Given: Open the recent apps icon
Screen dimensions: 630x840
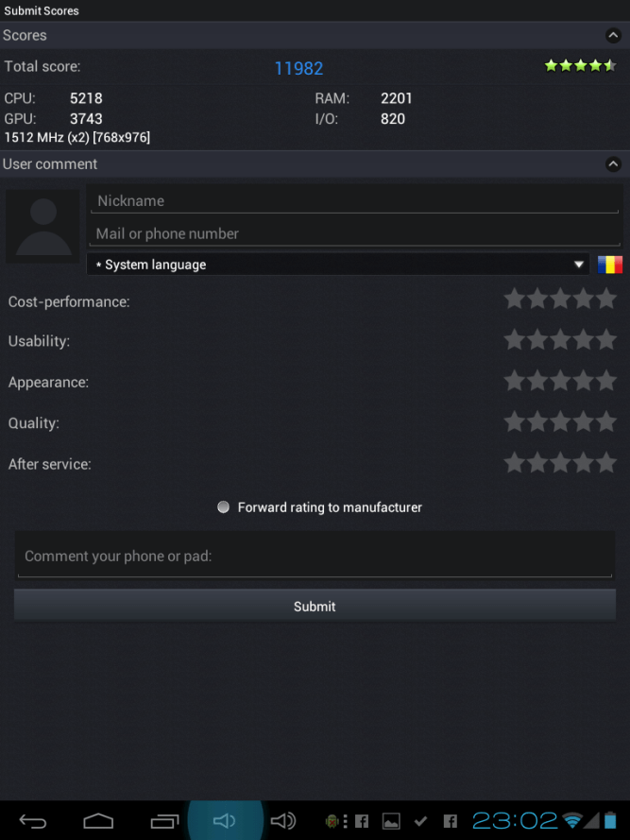Looking at the screenshot, I should click(164, 821).
